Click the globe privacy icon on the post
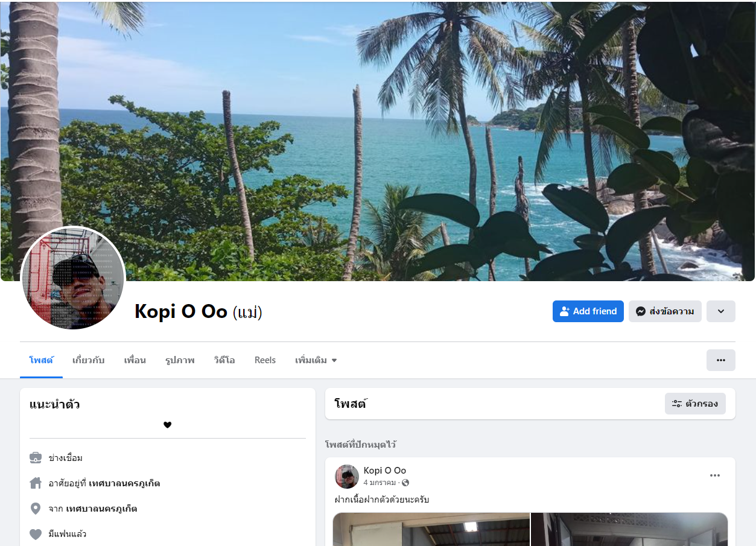 (405, 483)
